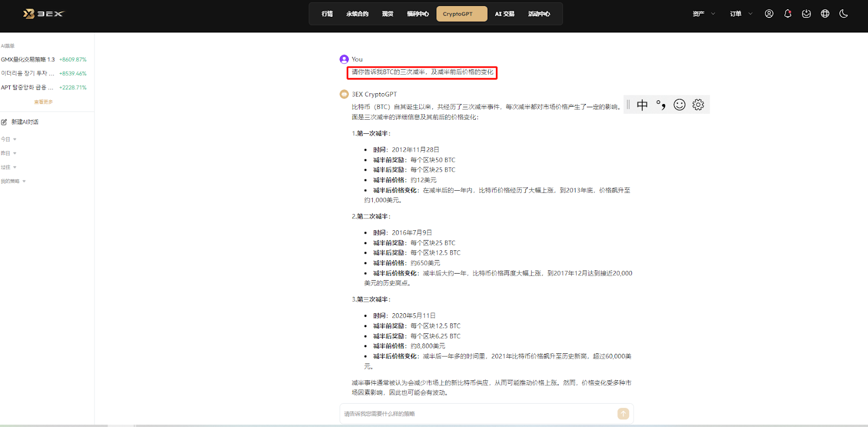Expand the 订单 orders dropdown
This screenshot has height=427, width=868.
click(741, 14)
